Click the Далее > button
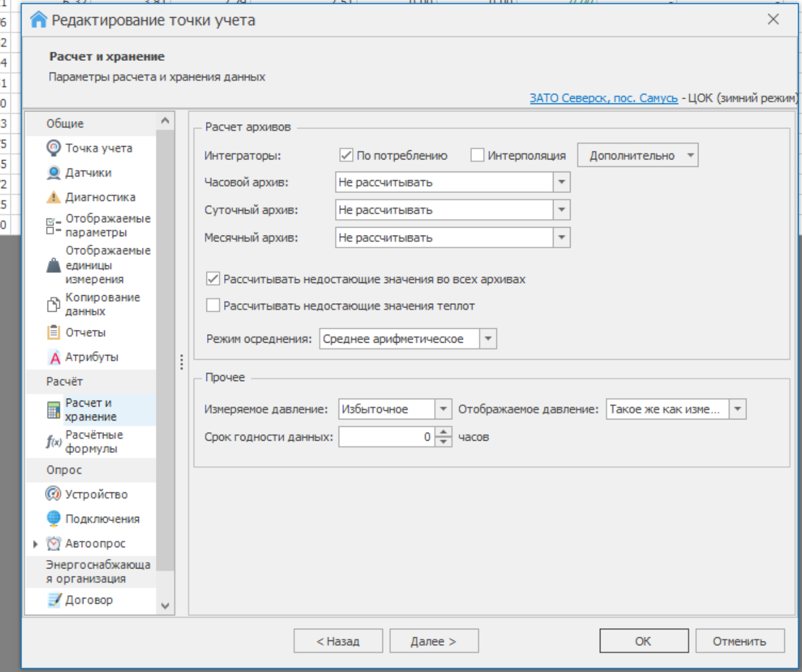This screenshot has width=802, height=672. pyautogui.click(x=434, y=641)
